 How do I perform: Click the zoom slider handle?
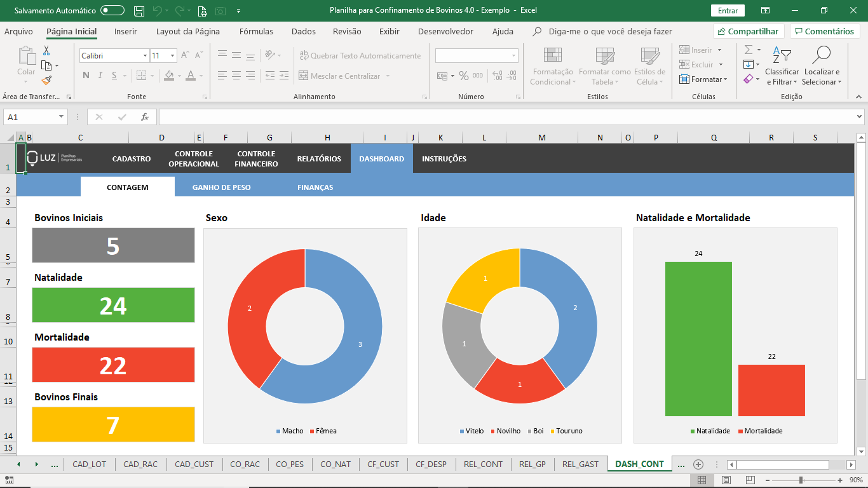(x=801, y=480)
